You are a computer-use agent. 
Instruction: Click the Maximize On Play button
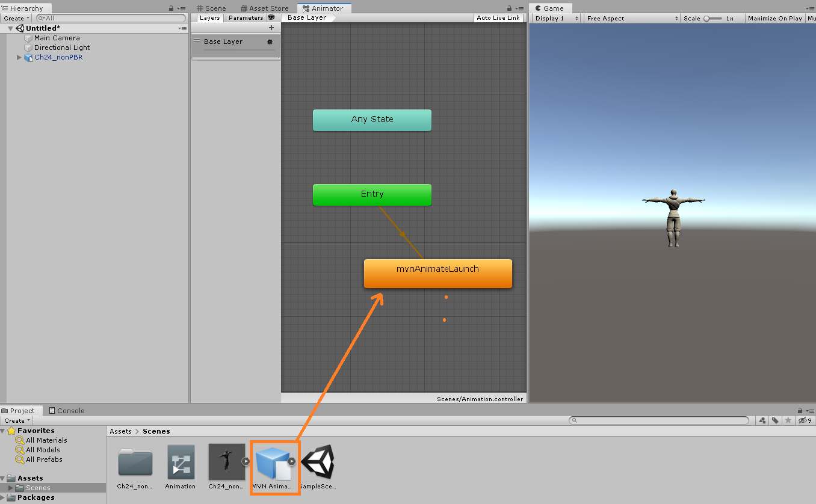(x=774, y=19)
